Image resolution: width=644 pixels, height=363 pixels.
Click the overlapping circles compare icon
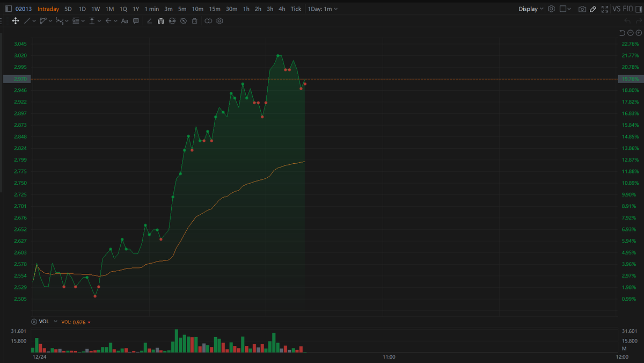[x=208, y=21]
